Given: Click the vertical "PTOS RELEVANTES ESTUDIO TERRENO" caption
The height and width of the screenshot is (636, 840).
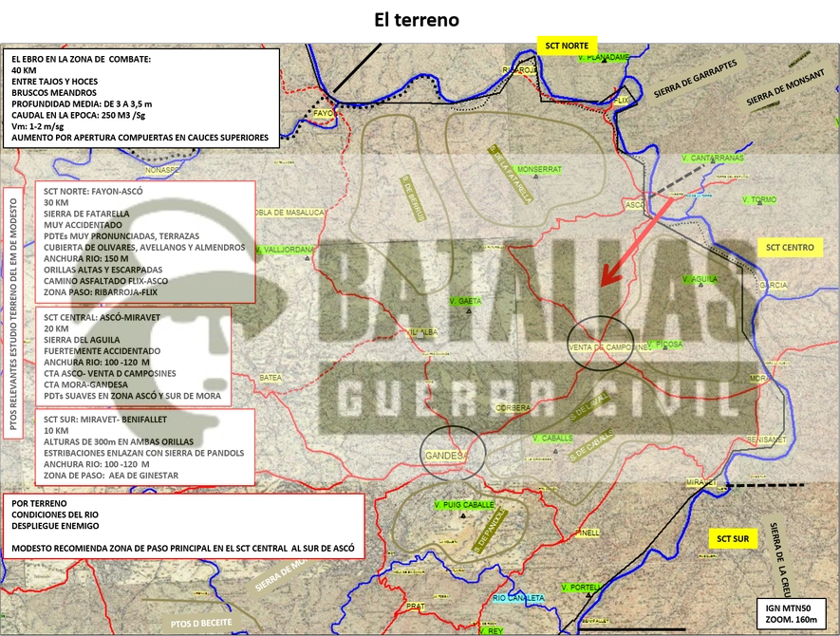Looking at the screenshot, I should [x=13, y=313].
